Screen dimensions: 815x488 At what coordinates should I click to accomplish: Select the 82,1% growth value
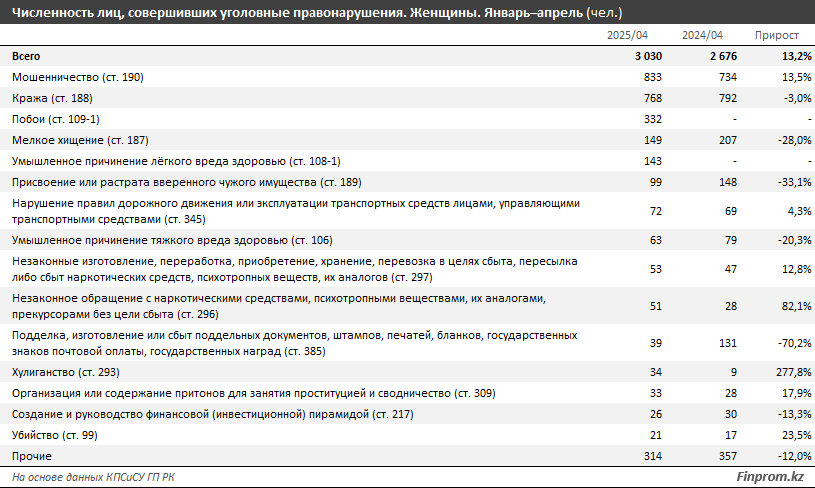tap(792, 306)
